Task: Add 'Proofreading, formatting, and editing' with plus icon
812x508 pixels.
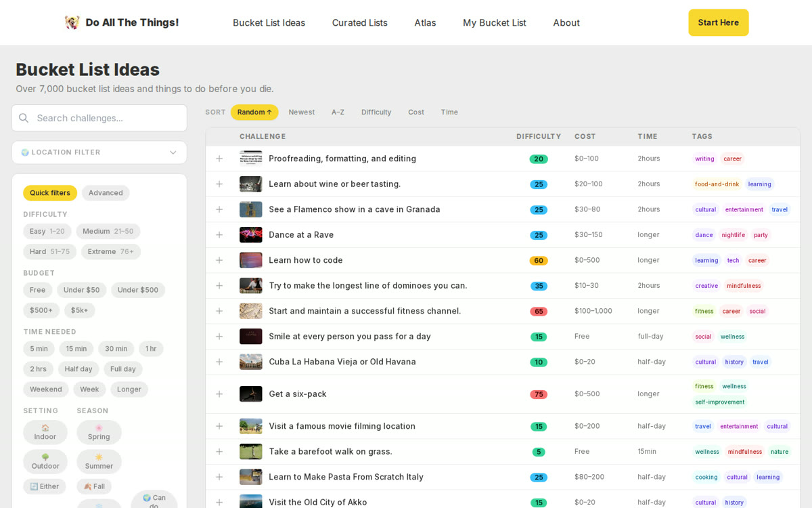Action: 219,158
